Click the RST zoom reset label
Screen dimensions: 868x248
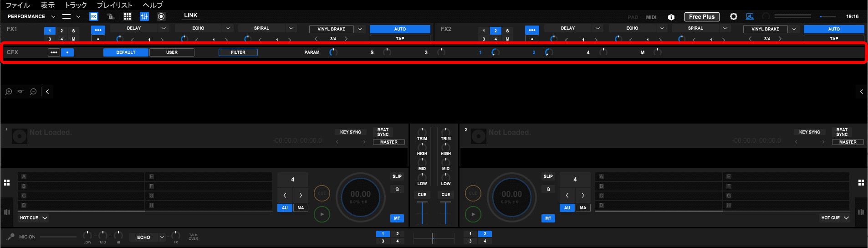[x=21, y=92]
